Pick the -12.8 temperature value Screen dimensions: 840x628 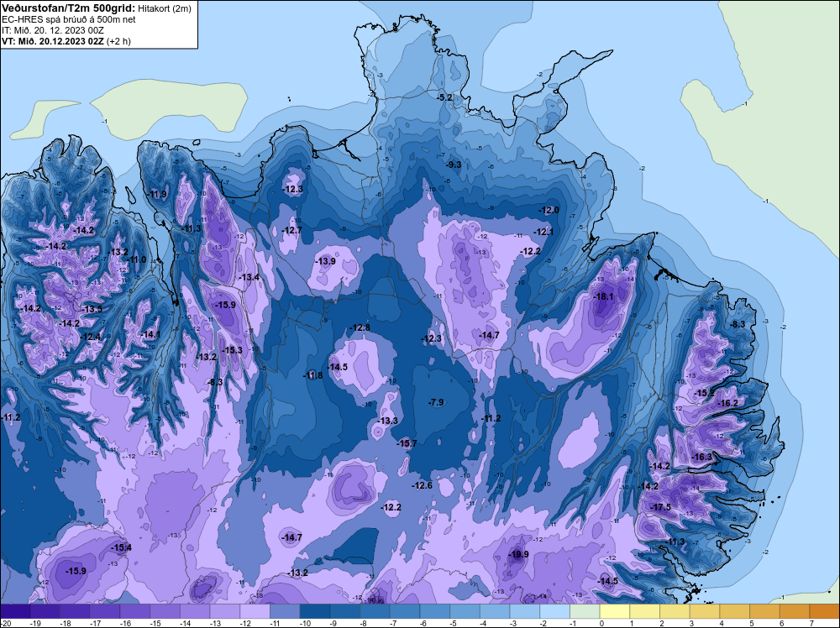tap(360, 327)
